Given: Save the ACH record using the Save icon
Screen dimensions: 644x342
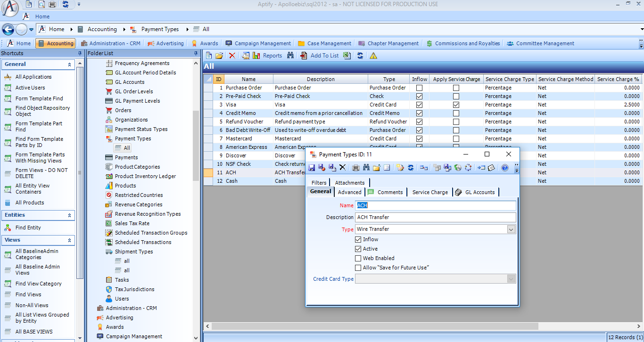Looking at the screenshot, I should coord(311,167).
